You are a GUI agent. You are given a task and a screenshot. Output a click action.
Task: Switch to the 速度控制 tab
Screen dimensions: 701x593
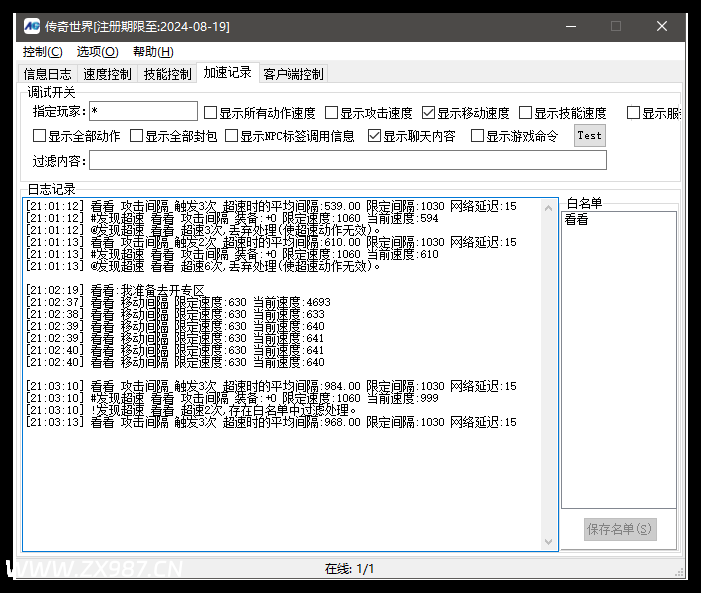(107, 74)
